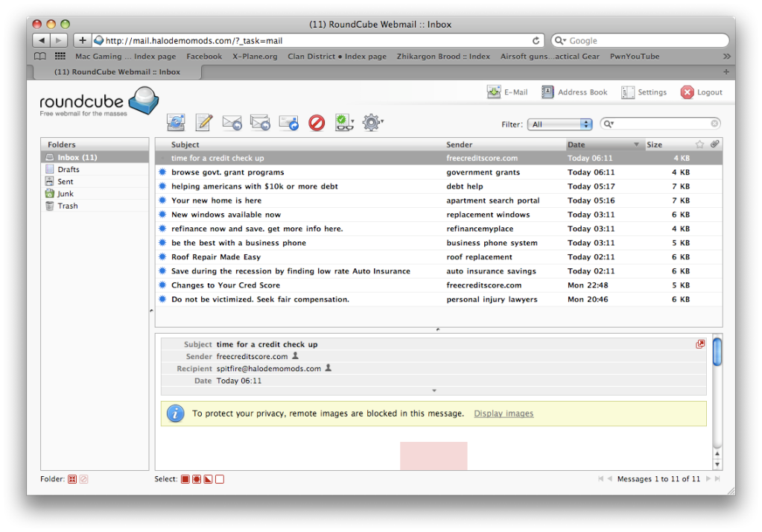
Task: Open the Trash folder
Action: pyautogui.click(x=95, y=206)
